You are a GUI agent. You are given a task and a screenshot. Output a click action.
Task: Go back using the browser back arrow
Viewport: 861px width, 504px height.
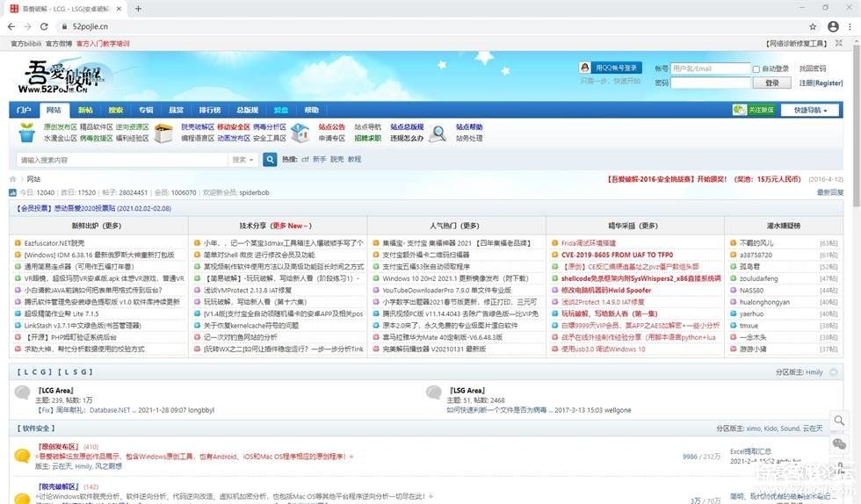(x=11, y=26)
